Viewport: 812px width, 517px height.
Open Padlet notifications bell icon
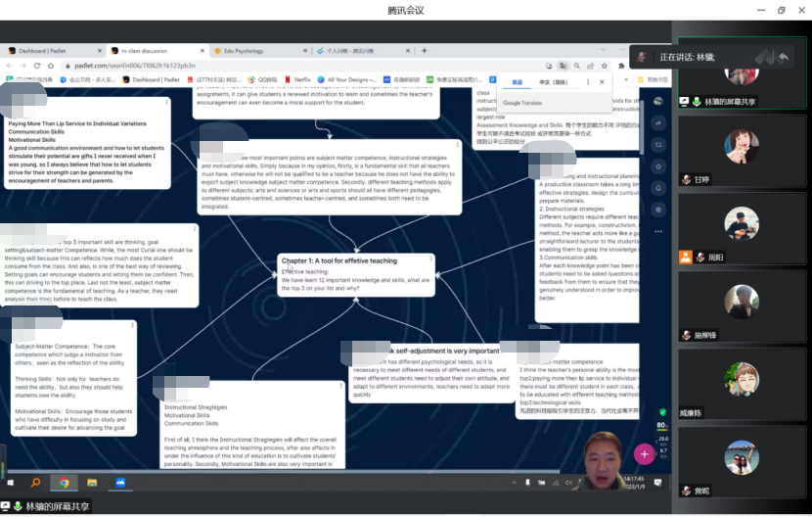coord(658,187)
